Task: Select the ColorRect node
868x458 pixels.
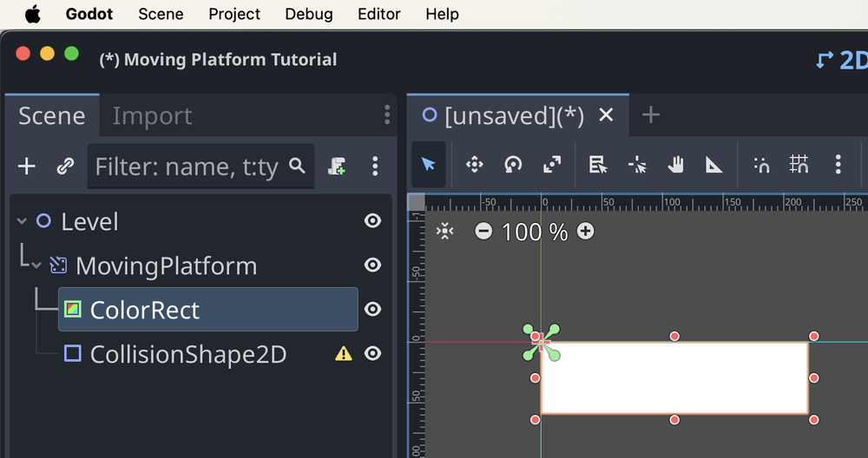Action: click(x=208, y=309)
